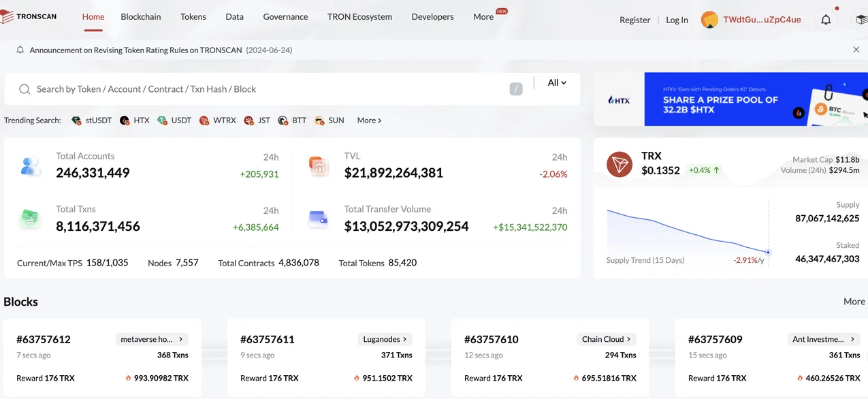Image resolution: width=868 pixels, height=399 pixels.
Task: Click the Total Accounts people icon
Action: 31,165
